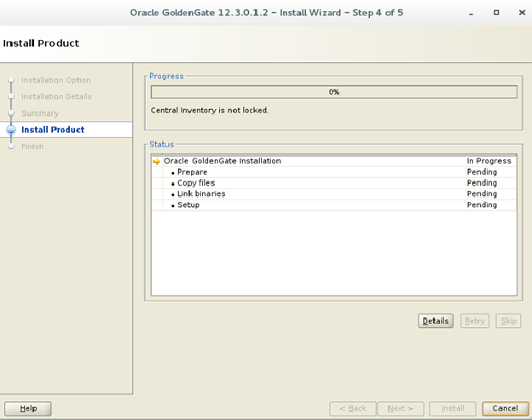The height and width of the screenshot is (420, 532).
Task: Select the Copy files status row
Action: coord(334,183)
